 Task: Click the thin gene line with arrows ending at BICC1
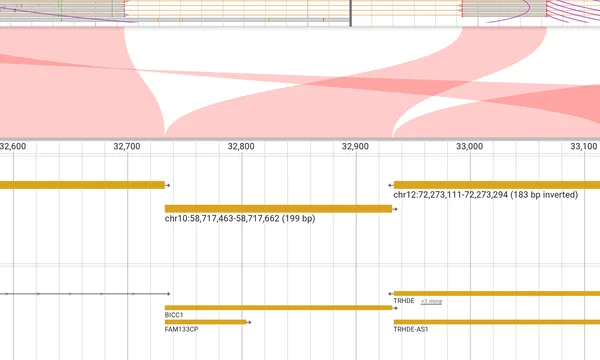coord(85,294)
